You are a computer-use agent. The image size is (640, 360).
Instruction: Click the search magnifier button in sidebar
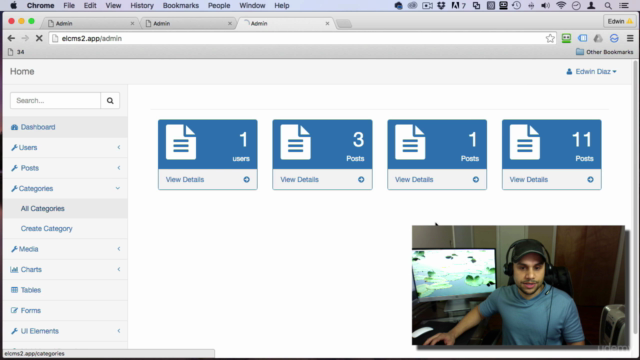110,100
